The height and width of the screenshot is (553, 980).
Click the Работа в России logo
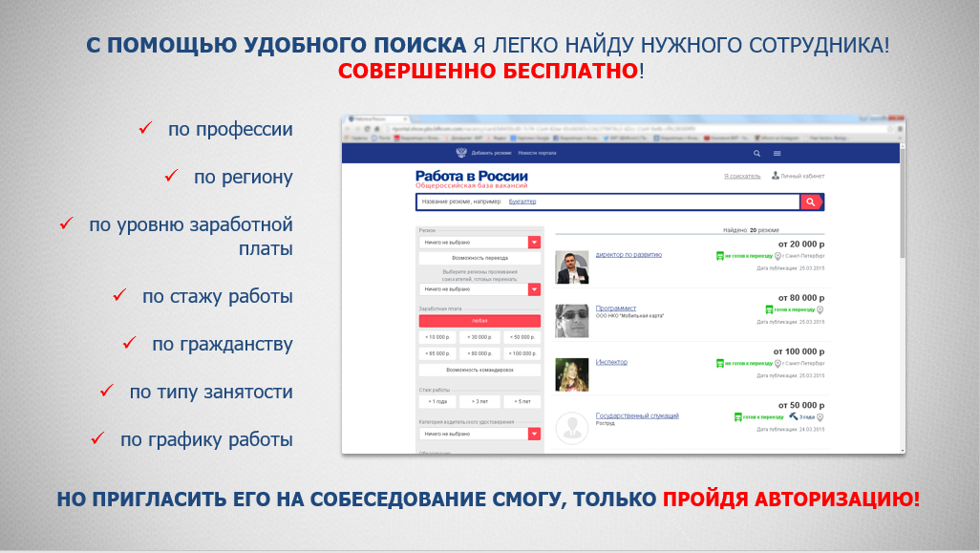[x=472, y=179]
